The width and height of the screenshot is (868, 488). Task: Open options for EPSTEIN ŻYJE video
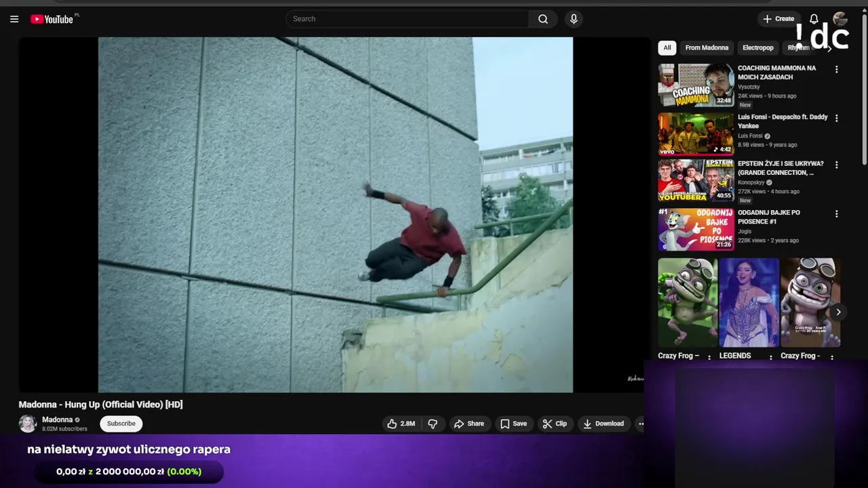coord(836,165)
